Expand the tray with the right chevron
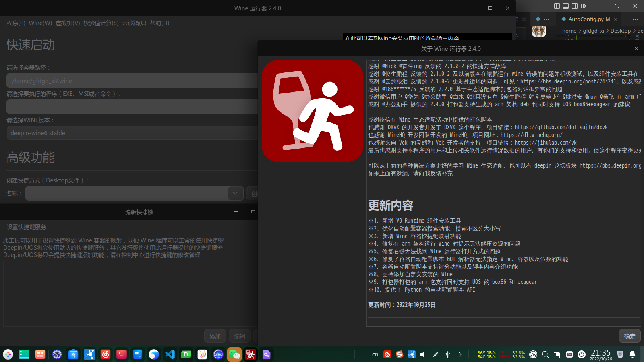Viewport: 644px width, 362px height. [460, 354]
